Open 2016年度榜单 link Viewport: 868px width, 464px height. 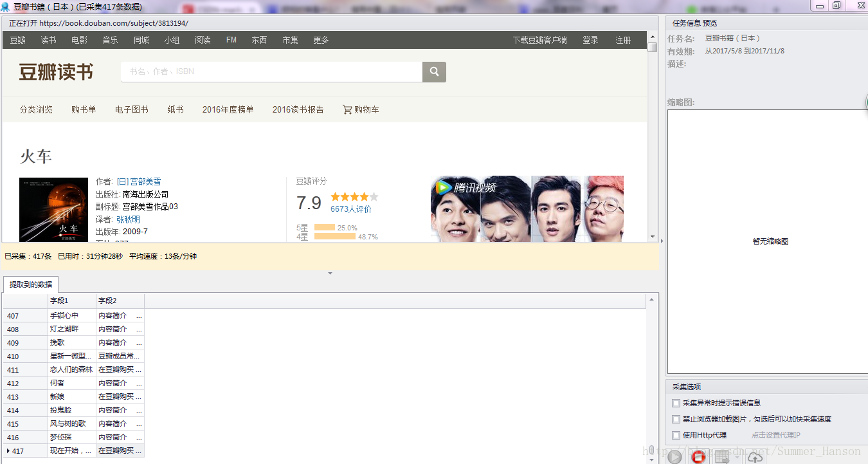[228, 109]
